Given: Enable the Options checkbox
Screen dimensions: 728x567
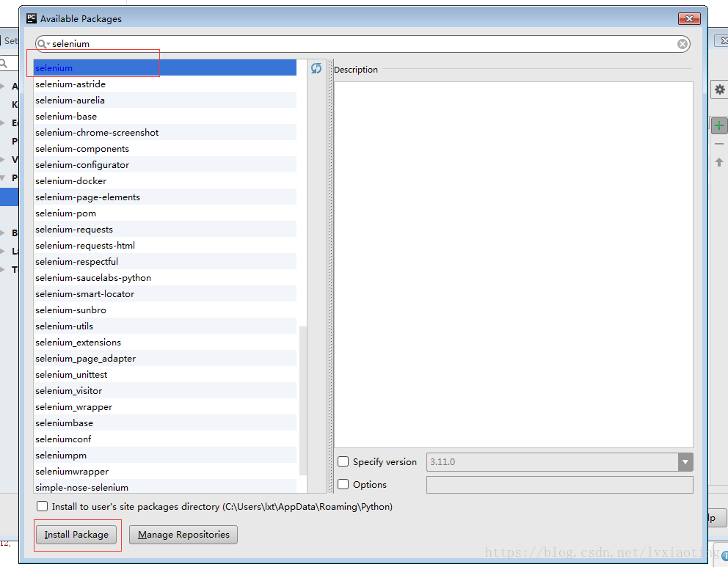Looking at the screenshot, I should [343, 484].
